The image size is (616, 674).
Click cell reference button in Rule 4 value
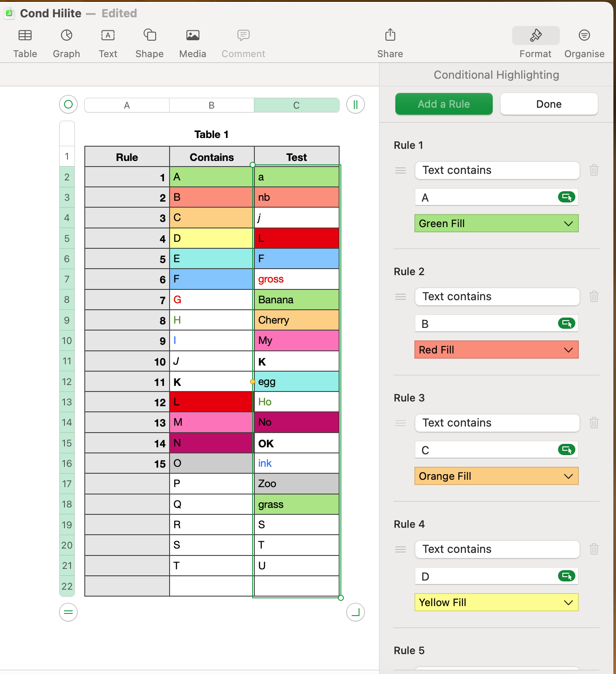[567, 576]
